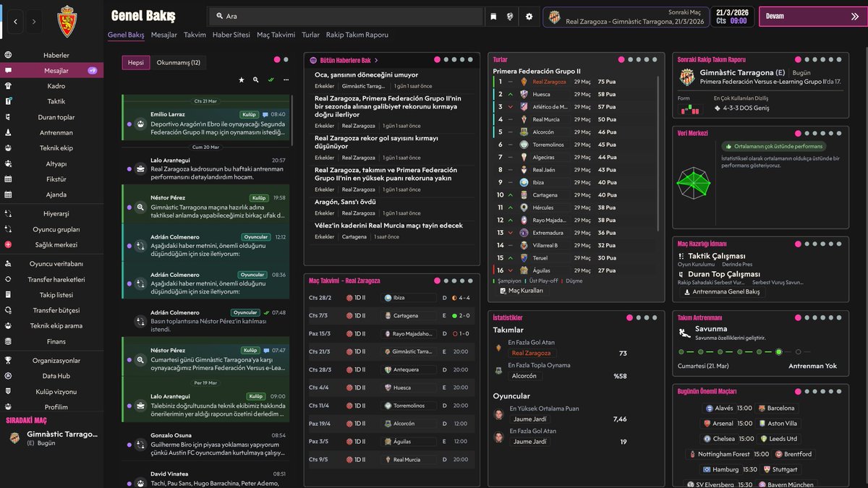Select the Okunmamış (12) message filter
868x488 pixels.
coord(179,63)
